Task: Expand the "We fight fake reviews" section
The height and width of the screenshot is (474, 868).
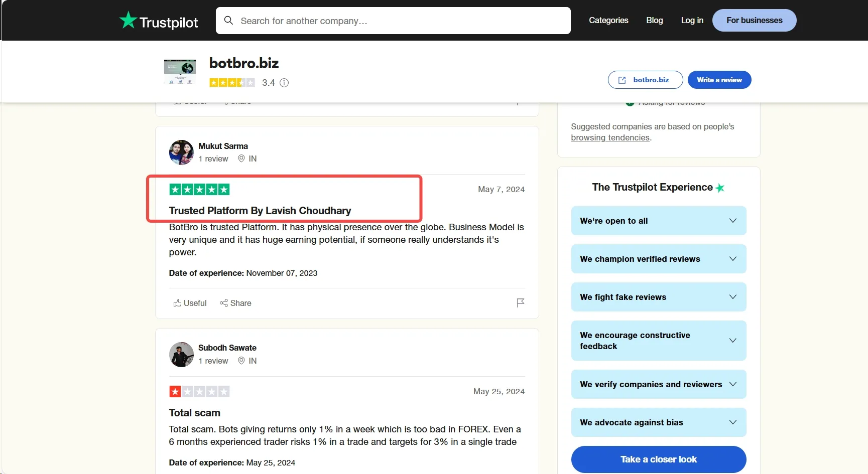Action: coord(659,297)
